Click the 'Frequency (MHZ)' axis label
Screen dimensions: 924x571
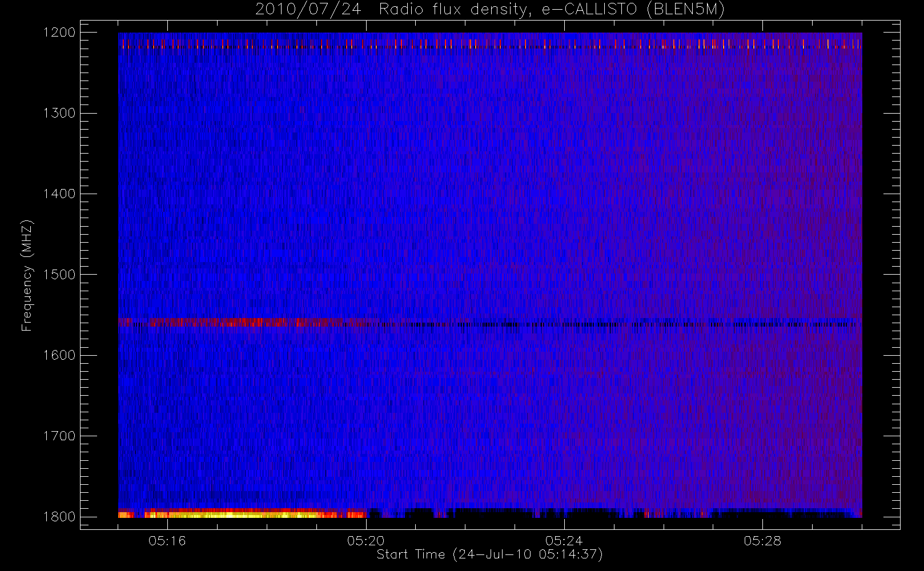[27, 275]
